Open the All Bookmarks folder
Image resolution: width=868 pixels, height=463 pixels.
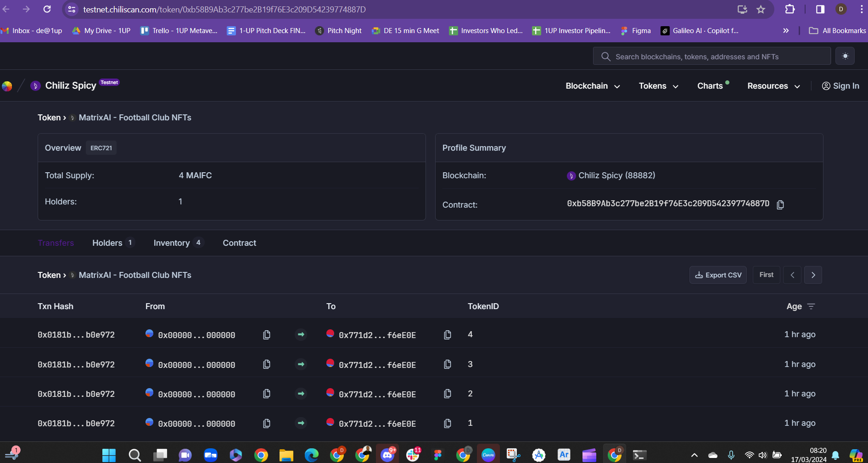[837, 31]
